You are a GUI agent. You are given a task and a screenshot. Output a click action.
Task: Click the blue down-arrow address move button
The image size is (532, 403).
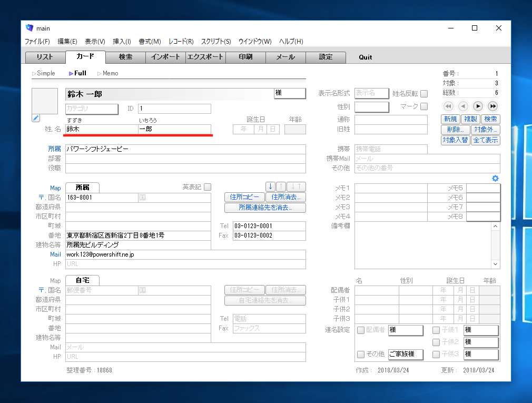click(270, 186)
